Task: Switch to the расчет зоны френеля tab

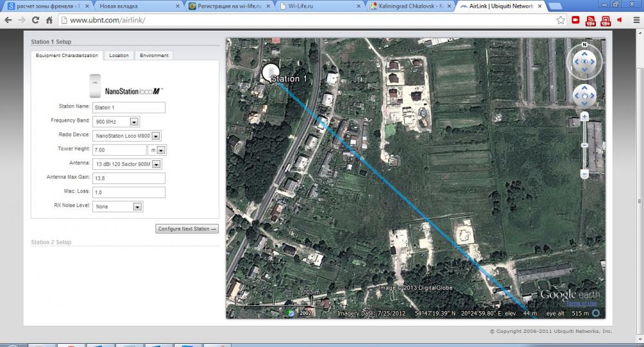Action: point(48,6)
